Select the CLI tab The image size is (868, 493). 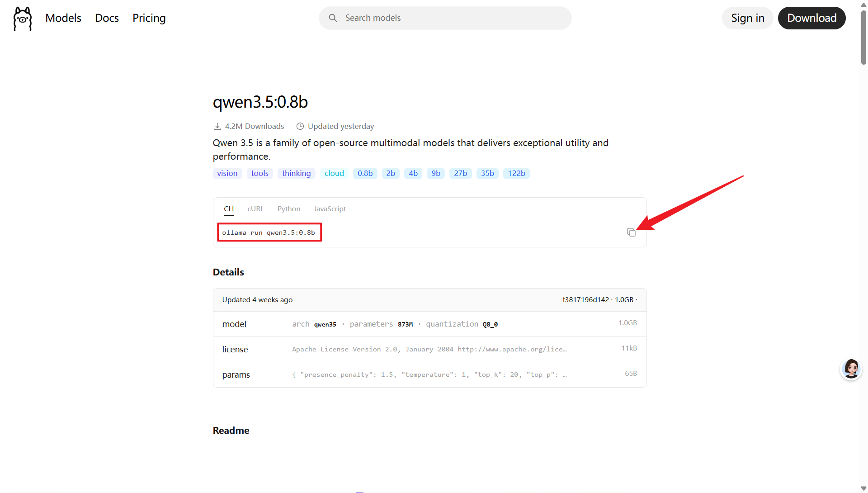229,209
